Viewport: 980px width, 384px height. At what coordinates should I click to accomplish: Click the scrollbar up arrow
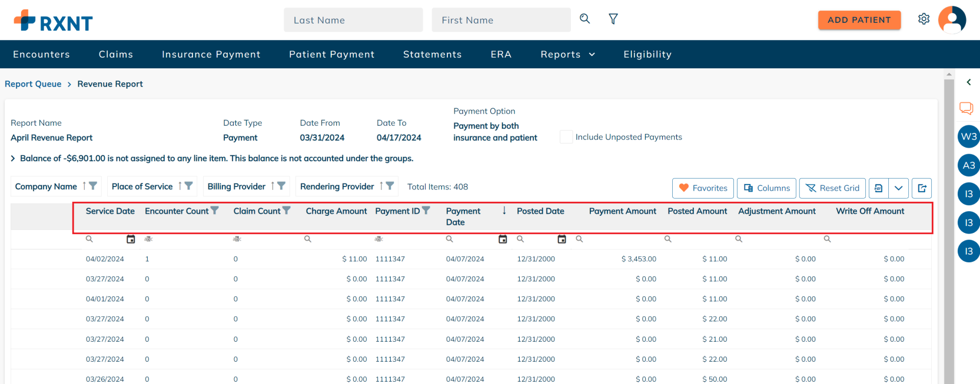click(949, 74)
